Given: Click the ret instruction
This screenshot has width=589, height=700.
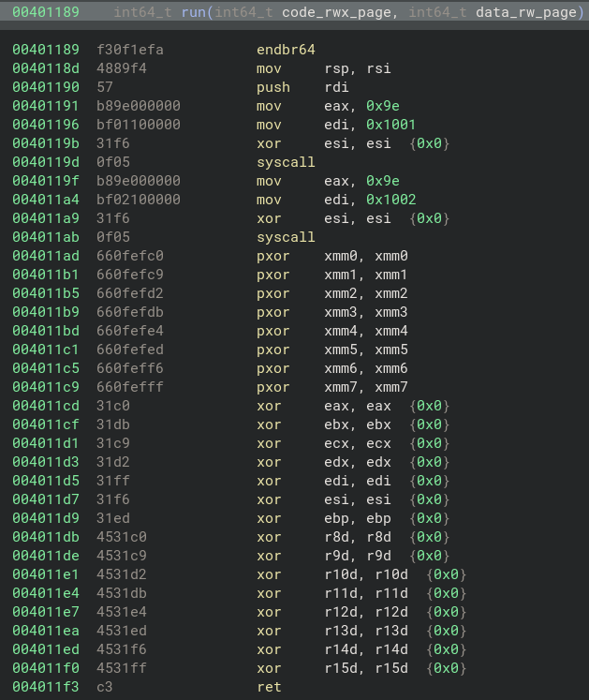Looking at the screenshot, I should point(268,687).
